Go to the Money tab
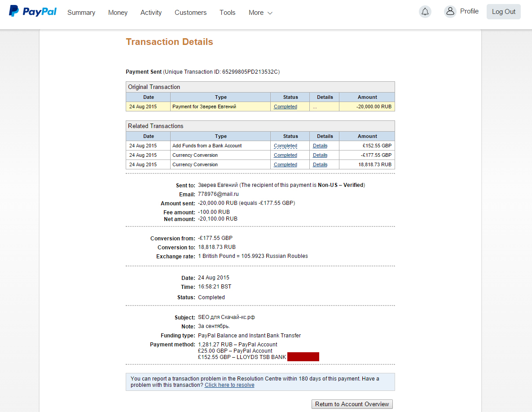532x412 pixels. pos(118,13)
